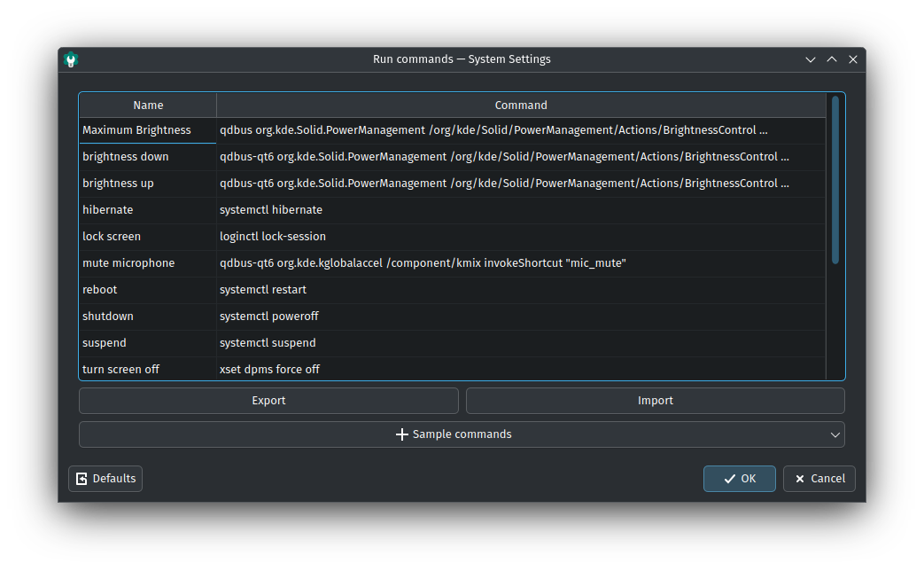Click the Maximum Brightness qdbus command cell
924x571 pixels.
[521, 130]
